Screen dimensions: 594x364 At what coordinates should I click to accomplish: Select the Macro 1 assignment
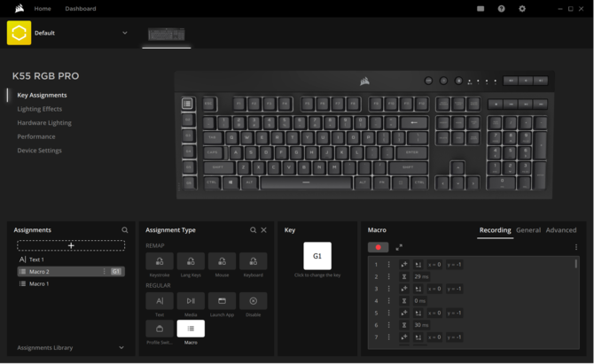tap(71, 283)
